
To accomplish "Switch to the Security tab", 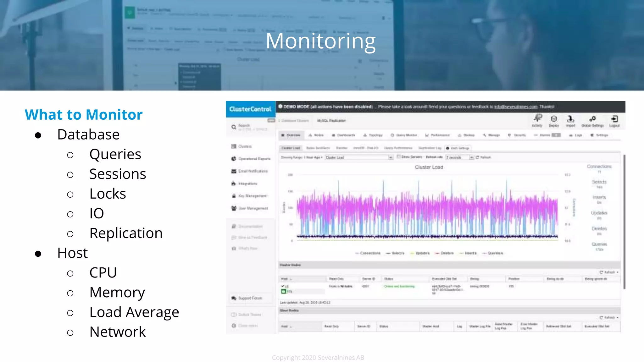I will click(517, 135).
